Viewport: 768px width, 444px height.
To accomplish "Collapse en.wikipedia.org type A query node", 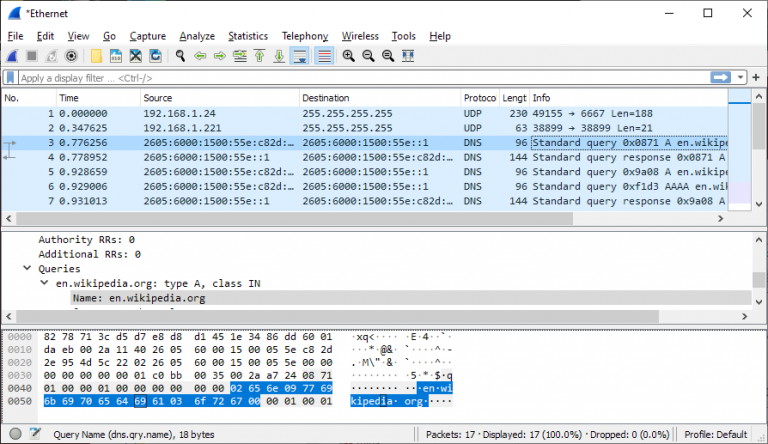I will [x=44, y=283].
